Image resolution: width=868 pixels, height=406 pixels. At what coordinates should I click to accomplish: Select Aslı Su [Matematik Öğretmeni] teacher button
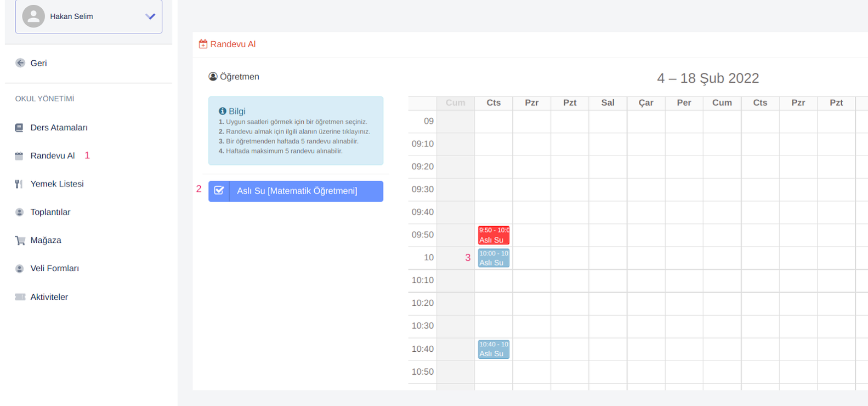(297, 191)
